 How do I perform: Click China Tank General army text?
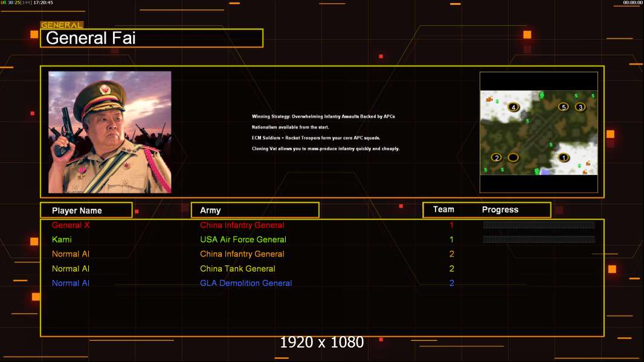click(x=237, y=268)
